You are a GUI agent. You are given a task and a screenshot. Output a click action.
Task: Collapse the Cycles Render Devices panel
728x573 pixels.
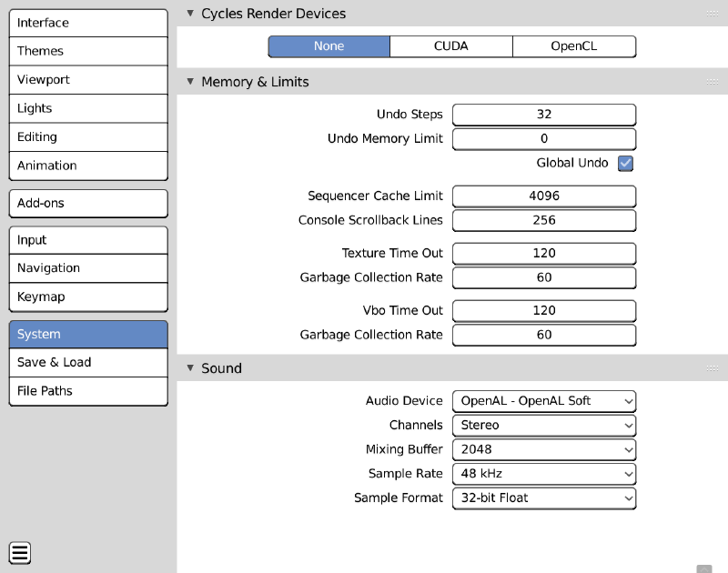click(x=190, y=14)
